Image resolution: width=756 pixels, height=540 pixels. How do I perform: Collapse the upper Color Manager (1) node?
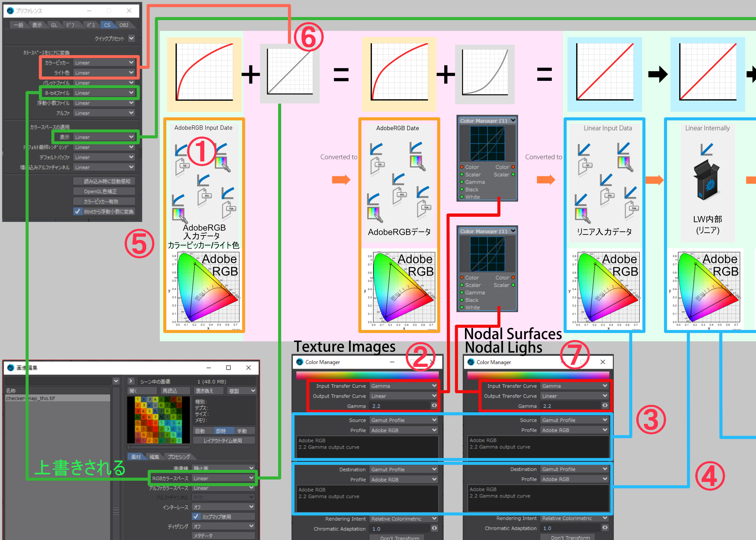coord(513,120)
